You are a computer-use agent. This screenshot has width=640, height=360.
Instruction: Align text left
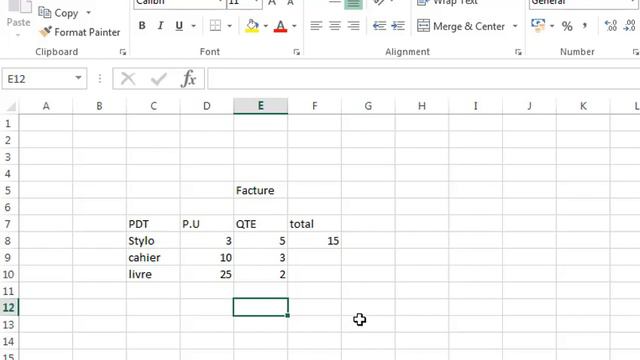point(316,26)
